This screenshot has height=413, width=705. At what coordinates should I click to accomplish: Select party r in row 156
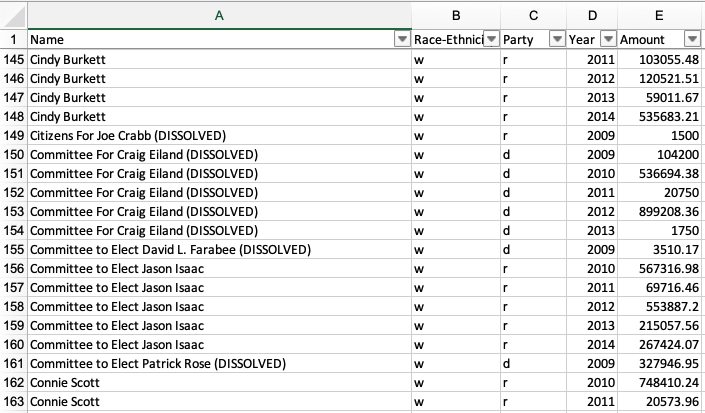click(533, 268)
